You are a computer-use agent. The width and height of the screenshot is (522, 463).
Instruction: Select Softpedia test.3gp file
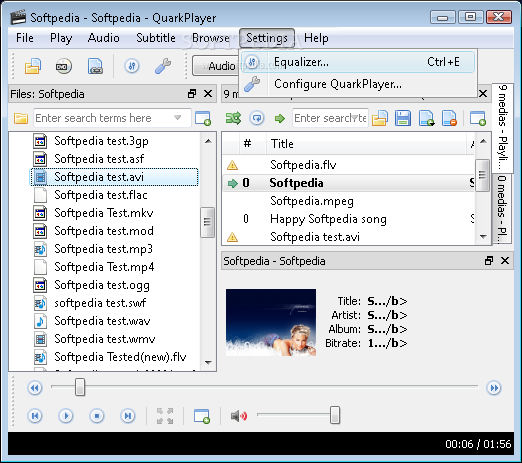pyautogui.click(x=101, y=141)
